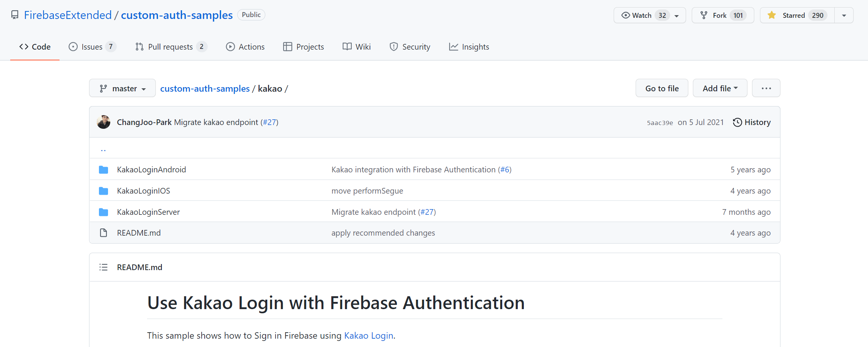The width and height of the screenshot is (868, 347).
Task: Click the pull request branch icon
Action: pyautogui.click(x=139, y=47)
